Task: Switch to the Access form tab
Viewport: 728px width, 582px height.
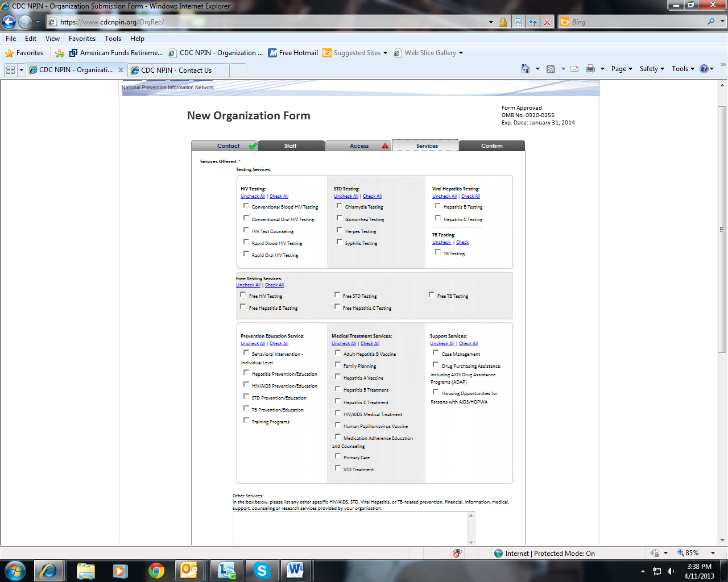Action: pyautogui.click(x=358, y=145)
